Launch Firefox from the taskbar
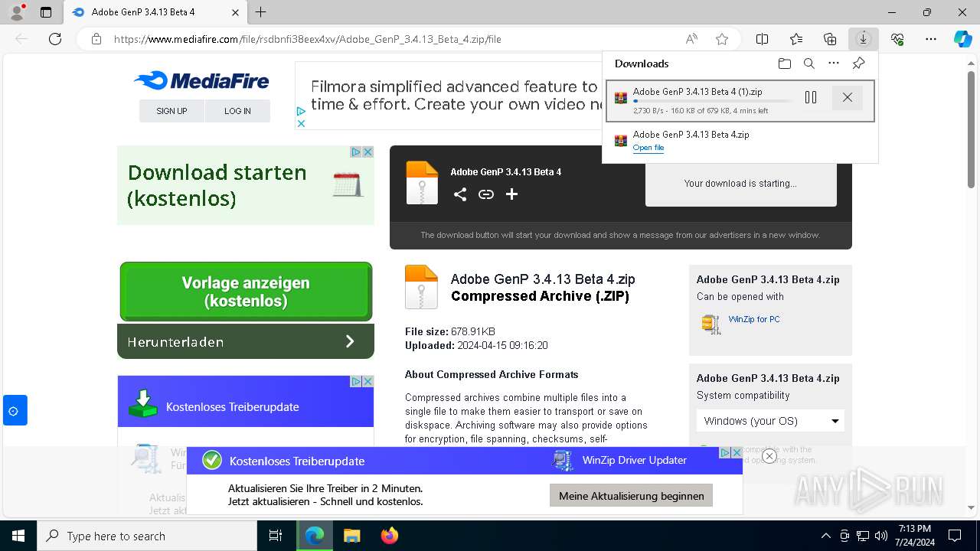The image size is (980, 551). tap(389, 536)
